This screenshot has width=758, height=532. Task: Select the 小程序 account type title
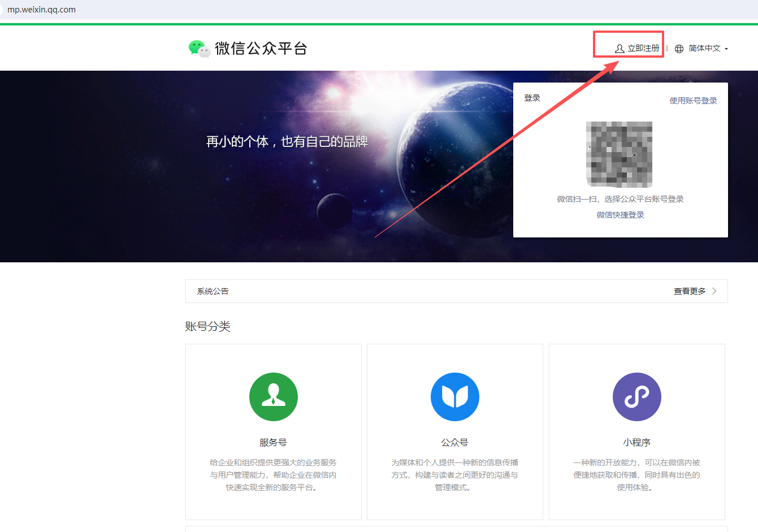[x=637, y=443]
